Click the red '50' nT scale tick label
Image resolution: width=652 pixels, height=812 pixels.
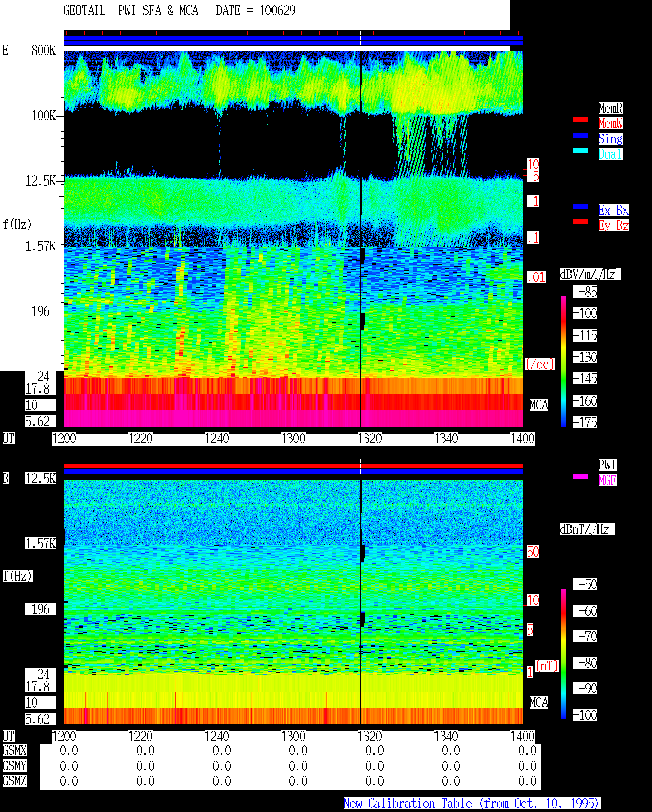coord(533,552)
